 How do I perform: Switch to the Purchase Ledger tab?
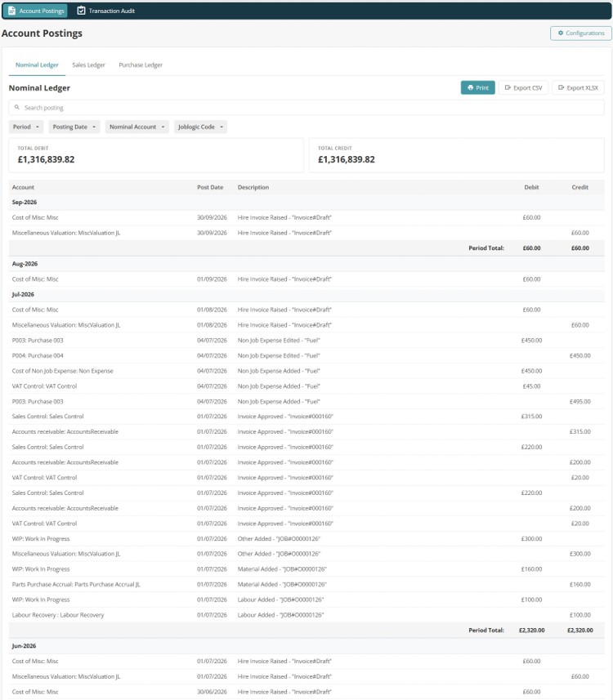(141, 65)
